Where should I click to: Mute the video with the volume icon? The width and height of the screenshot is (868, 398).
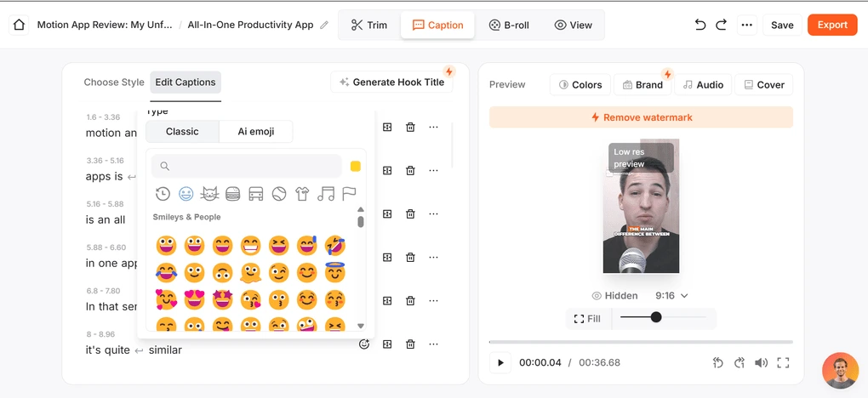[x=761, y=362]
